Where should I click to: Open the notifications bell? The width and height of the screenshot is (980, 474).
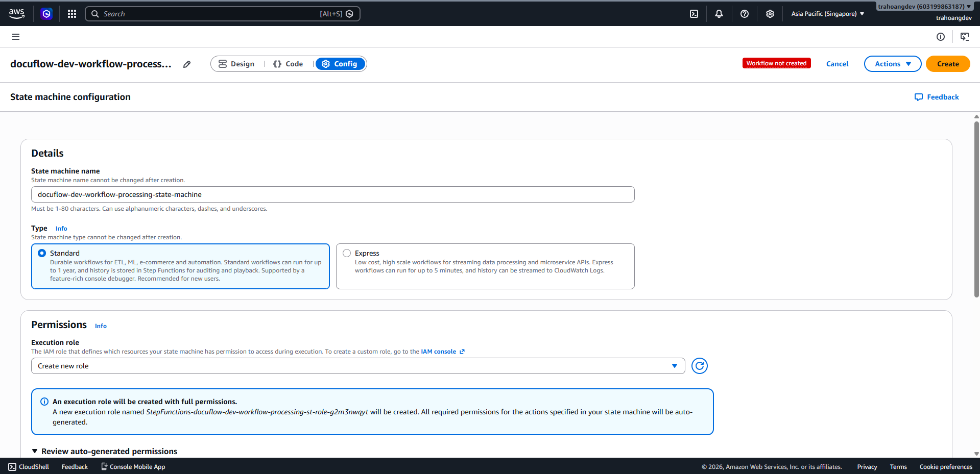click(x=719, y=14)
